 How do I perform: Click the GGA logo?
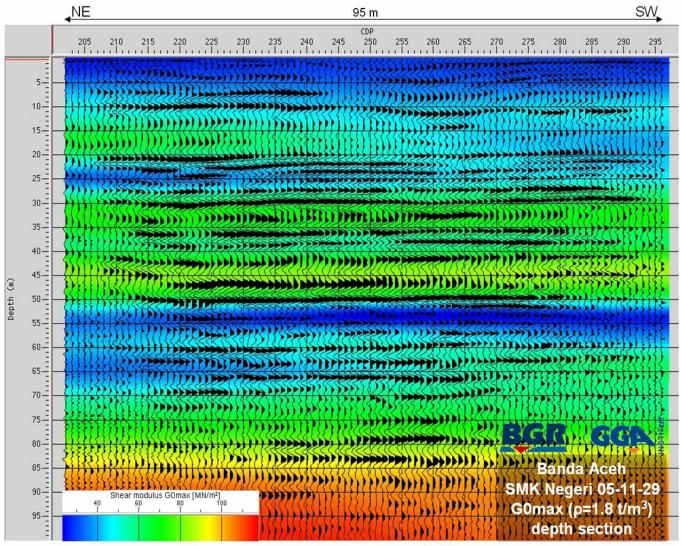click(623, 437)
